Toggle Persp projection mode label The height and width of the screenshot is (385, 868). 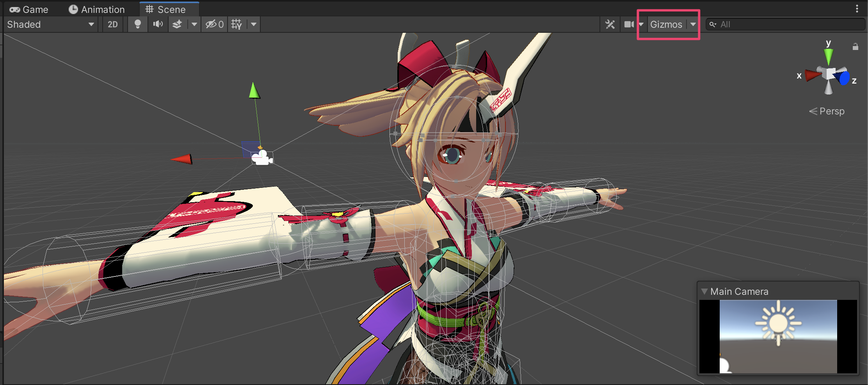[x=827, y=111]
